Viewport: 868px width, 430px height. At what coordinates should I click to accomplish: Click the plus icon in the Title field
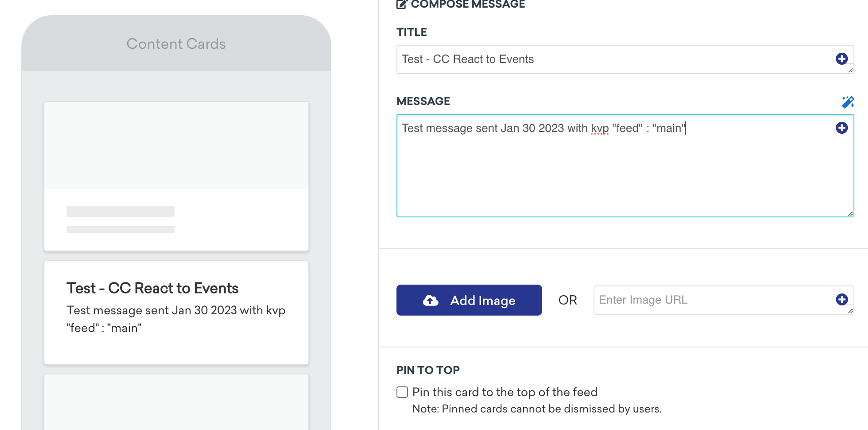[841, 59]
